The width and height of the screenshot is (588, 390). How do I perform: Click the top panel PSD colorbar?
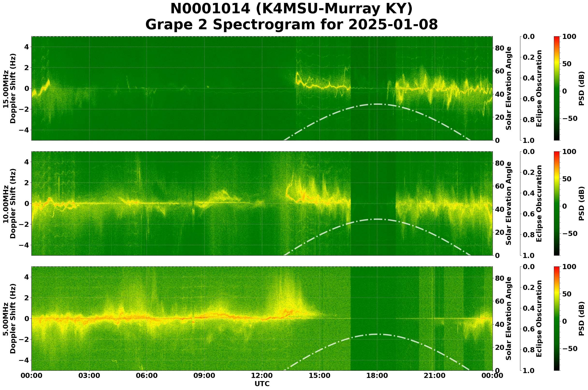pos(557,88)
